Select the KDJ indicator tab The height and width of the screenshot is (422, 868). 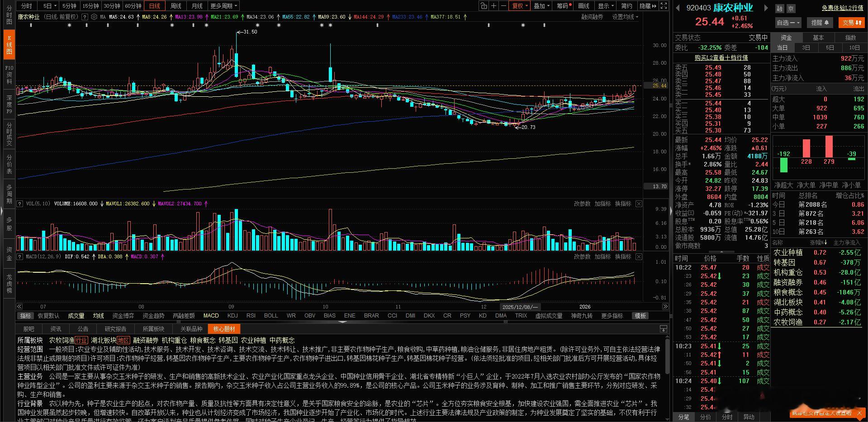tap(232, 316)
